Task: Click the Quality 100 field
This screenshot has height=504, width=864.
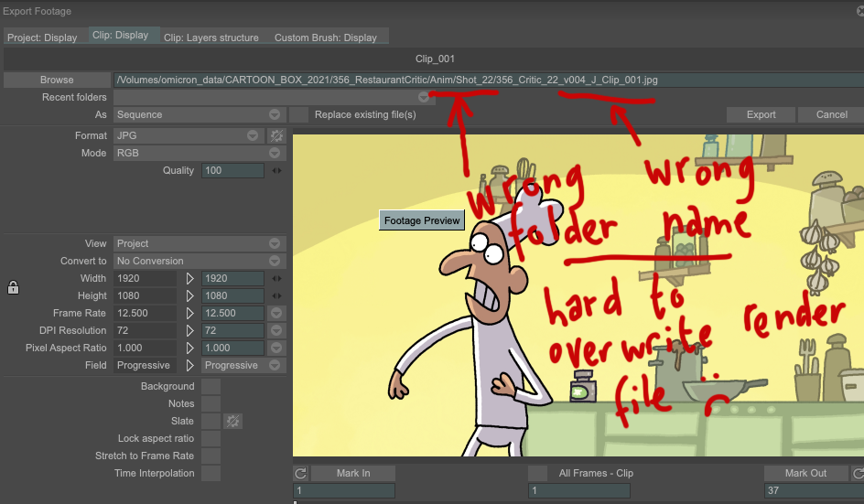Action: click(x=232, y=171)
